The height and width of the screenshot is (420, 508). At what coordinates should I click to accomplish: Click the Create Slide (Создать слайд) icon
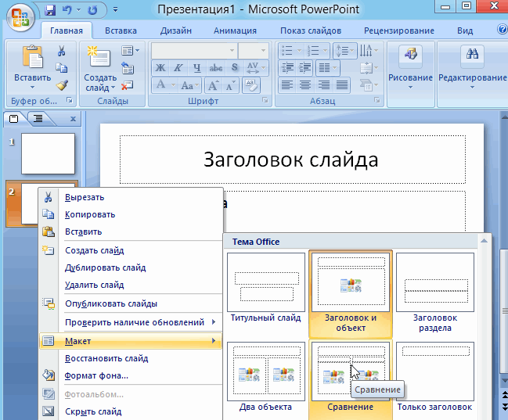pos(99,59)
